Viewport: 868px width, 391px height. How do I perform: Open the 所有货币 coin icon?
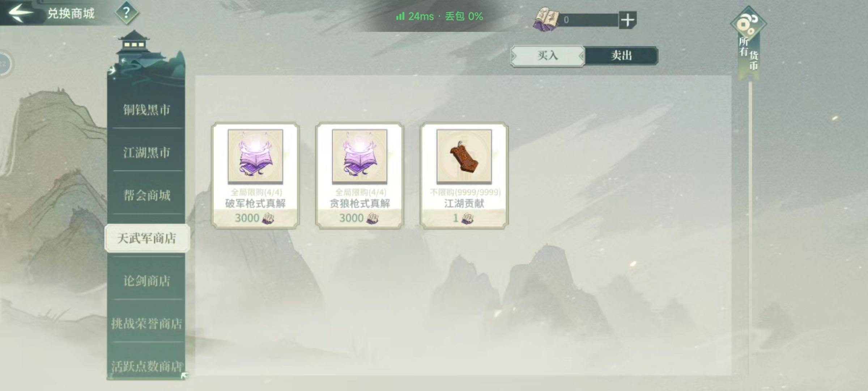point(748,24)
